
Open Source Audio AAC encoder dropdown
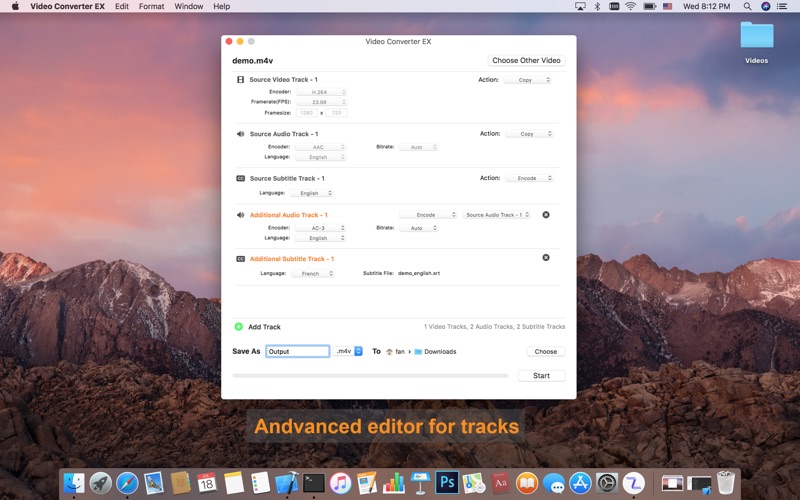(x=320, y=147)
